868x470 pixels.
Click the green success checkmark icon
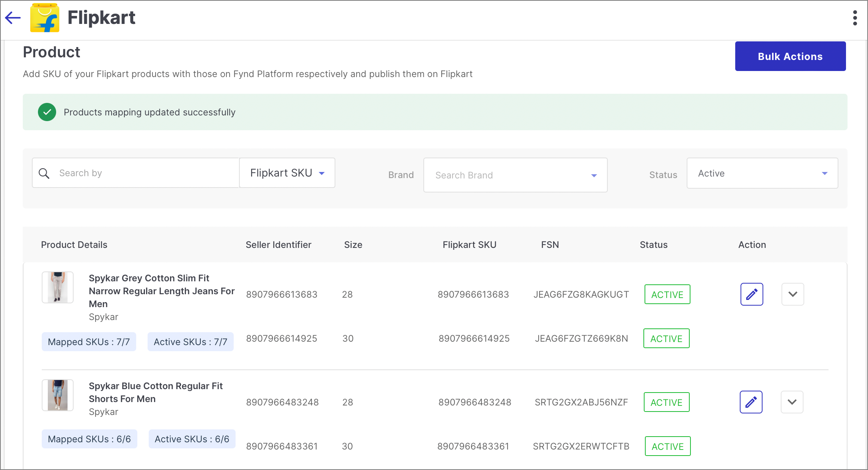47,112
